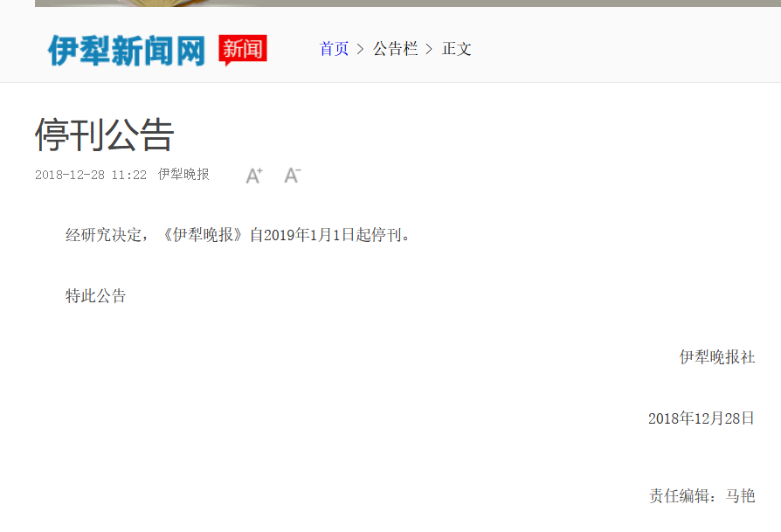Click the chevron between 公告栏 and 正文
This screenshot has width=781, height=532.
pos(429,49)
